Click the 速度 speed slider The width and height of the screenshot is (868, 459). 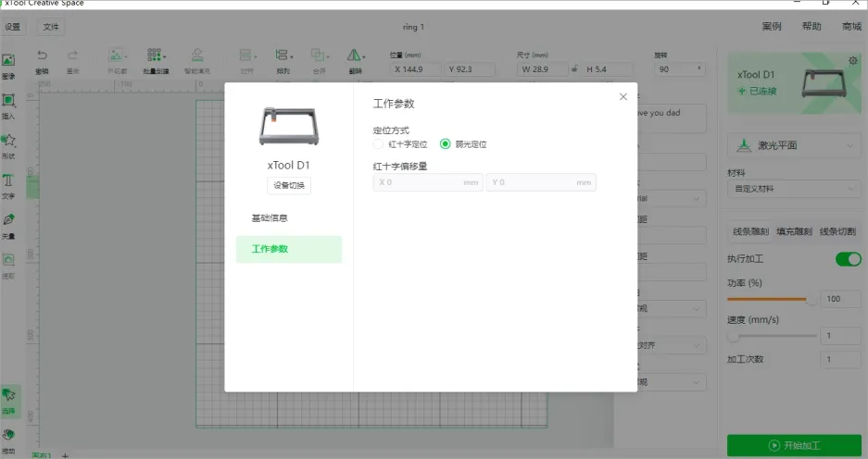(x=772, y=336)
